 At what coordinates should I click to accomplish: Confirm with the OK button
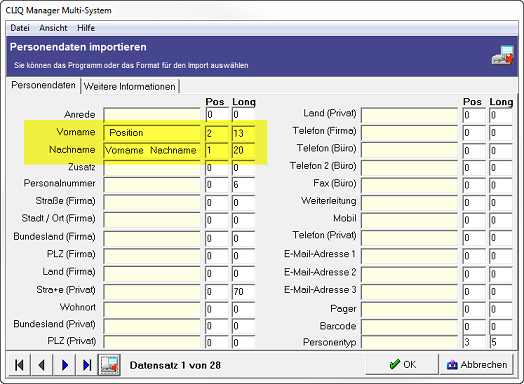tap(402, 364)
